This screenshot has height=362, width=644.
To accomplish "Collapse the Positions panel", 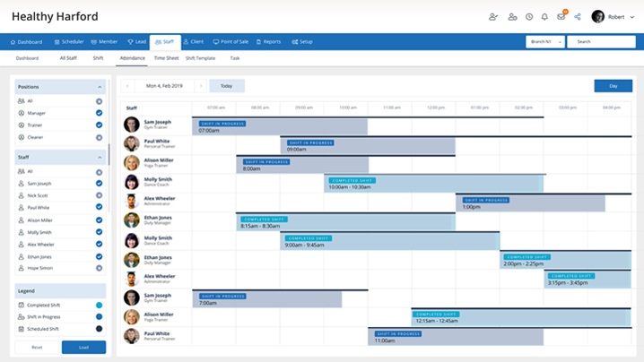I will pyautogui.click(x=100, y=87).
